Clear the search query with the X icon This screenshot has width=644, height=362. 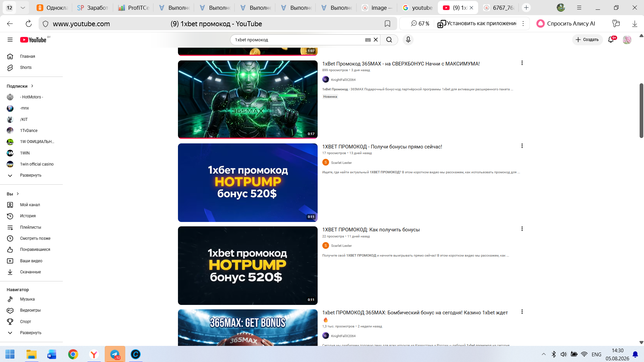coord(376,40)
